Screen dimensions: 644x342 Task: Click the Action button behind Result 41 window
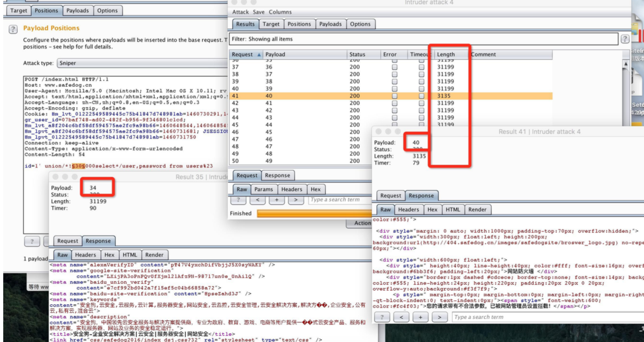tap(360, 223)
